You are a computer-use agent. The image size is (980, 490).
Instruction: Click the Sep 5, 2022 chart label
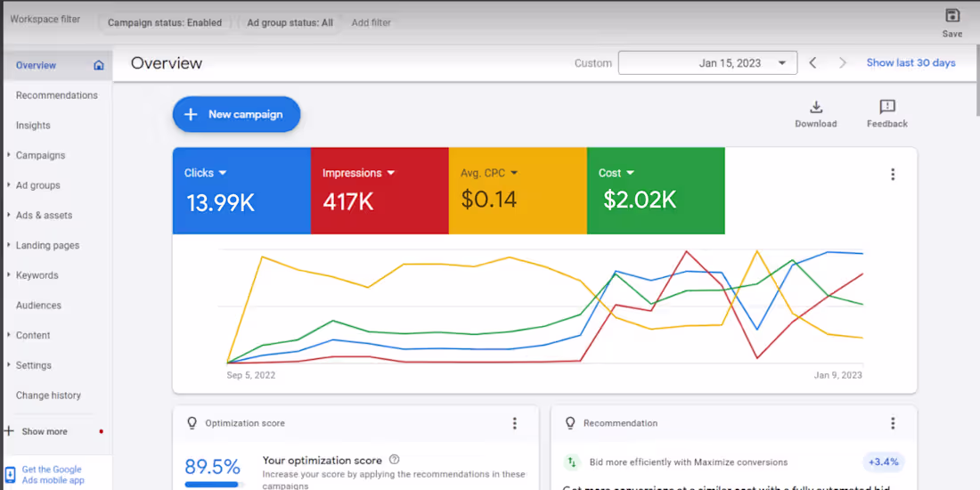pos(250,375)
